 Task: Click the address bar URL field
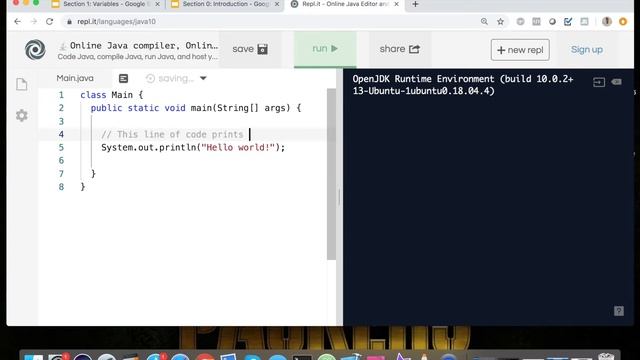pos(269,22)
